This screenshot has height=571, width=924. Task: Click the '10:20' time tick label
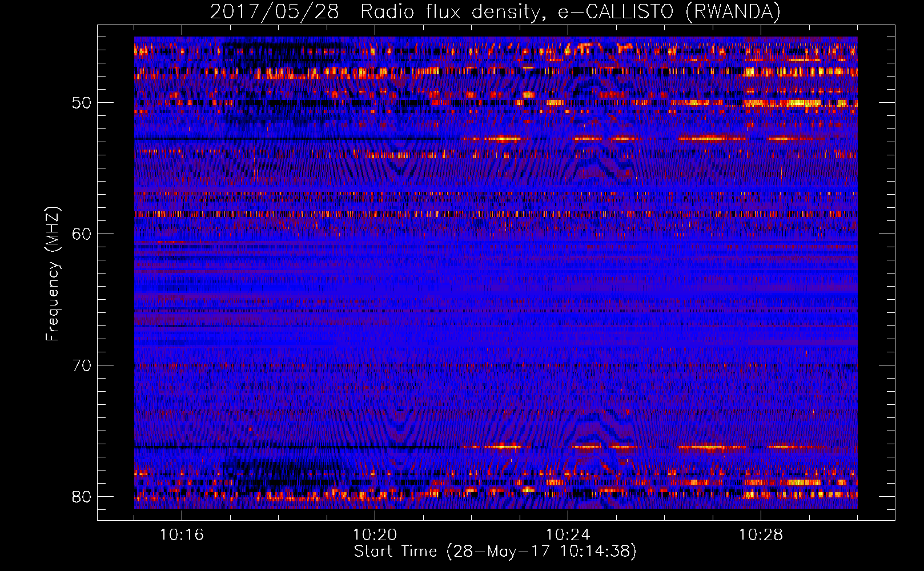pos(375,535)
